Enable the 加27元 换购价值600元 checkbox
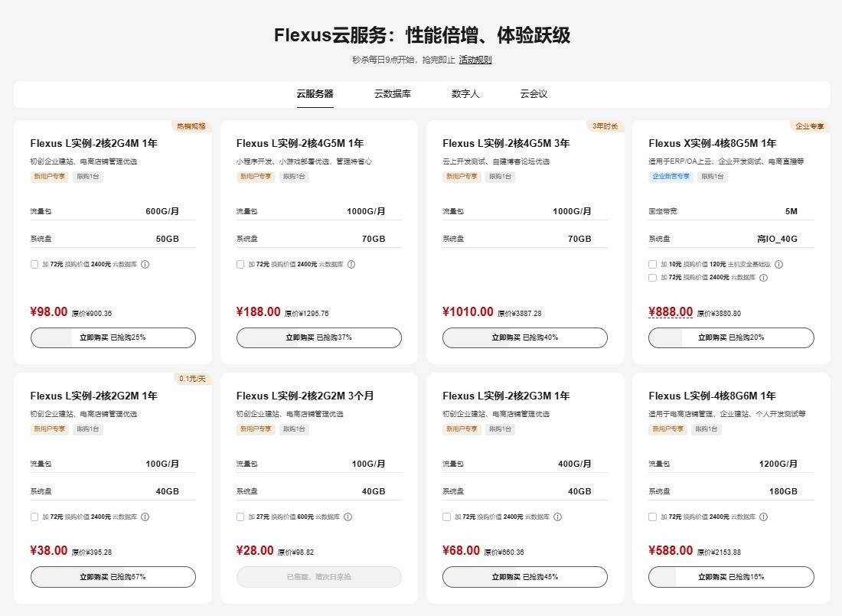Image resolution: width=842 pixels, height=616 pixels. [x=240, y=517]
